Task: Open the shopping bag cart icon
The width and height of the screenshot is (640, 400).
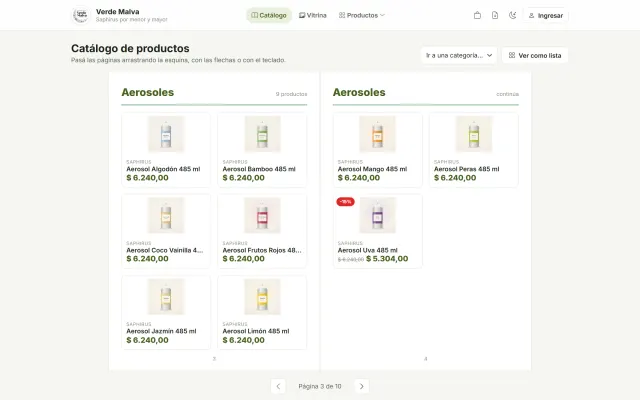Action: [477, 16]
